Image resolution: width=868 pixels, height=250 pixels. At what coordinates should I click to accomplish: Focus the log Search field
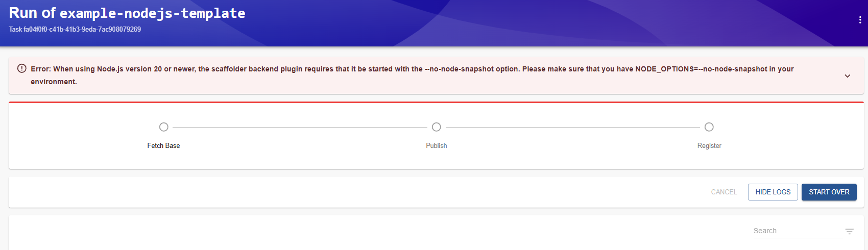coord(797,231)
